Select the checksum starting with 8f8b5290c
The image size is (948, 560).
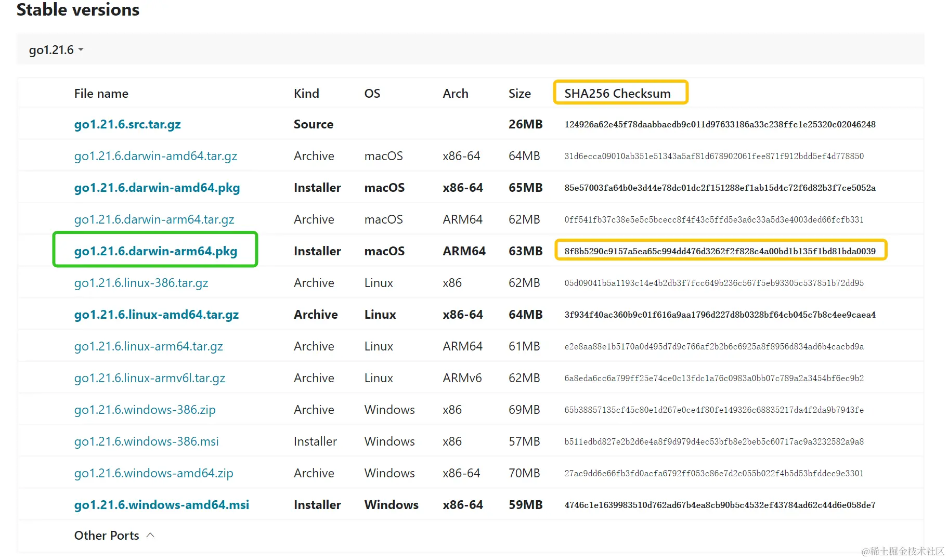tap(720, 251)
